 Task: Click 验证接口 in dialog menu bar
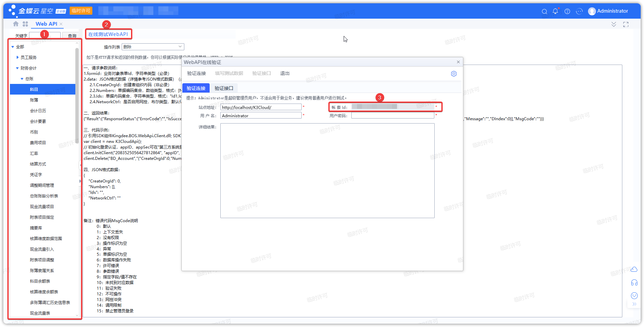[262, 74]
